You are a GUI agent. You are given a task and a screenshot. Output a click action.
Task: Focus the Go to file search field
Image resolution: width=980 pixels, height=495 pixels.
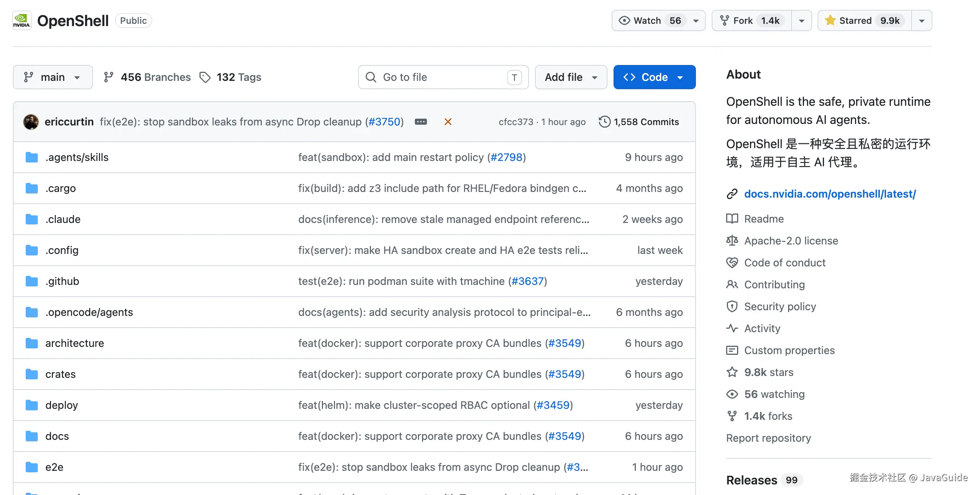[x=443, y=77]
